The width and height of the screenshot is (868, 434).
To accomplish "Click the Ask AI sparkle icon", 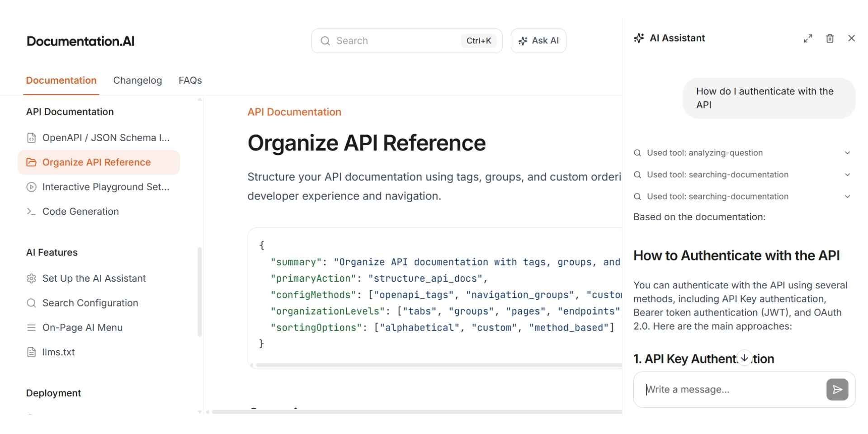I will click(x=523, y=41).
